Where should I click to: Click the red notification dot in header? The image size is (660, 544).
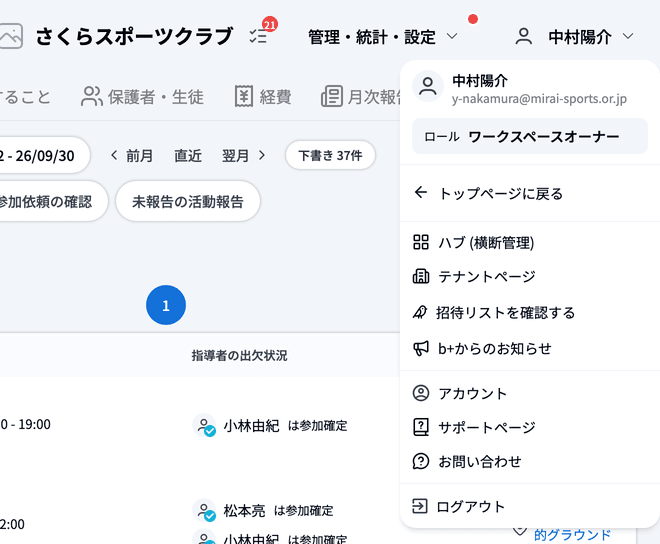click(473, 19)
